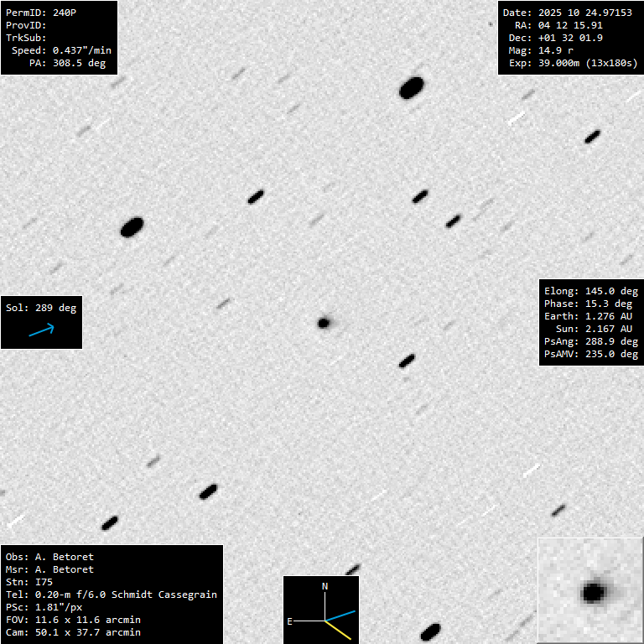Click the Obs A. Betoret line
This screenshot has width=644, height=644.
click(49, 557)
